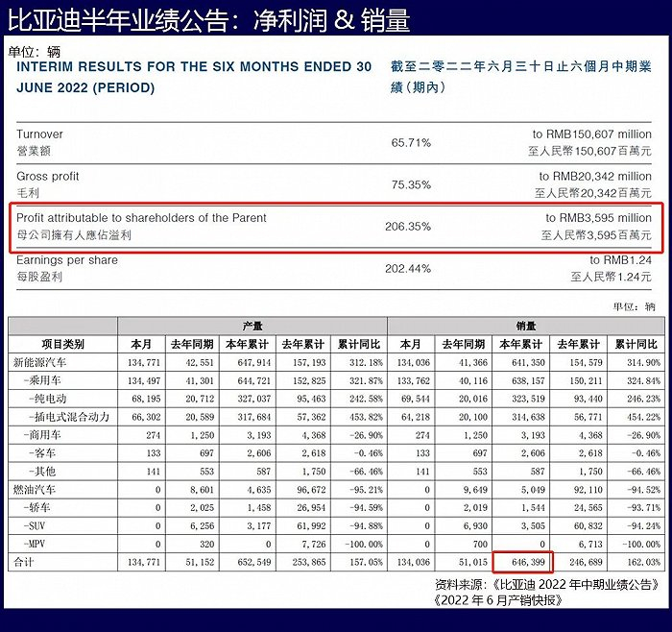Click the Chinese heading 截至二零二二年六月三十日止六個月中期業績
672x632 pixels.
[520, 77]
